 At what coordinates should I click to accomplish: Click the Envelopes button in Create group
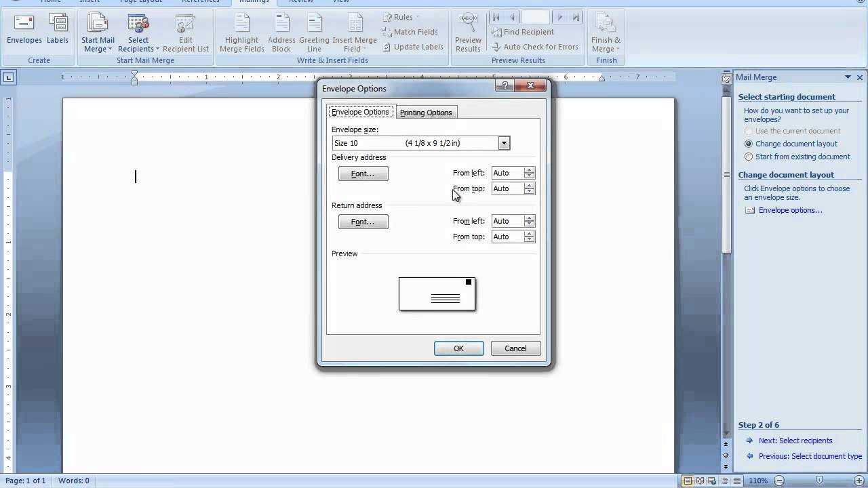pos(24,30)
